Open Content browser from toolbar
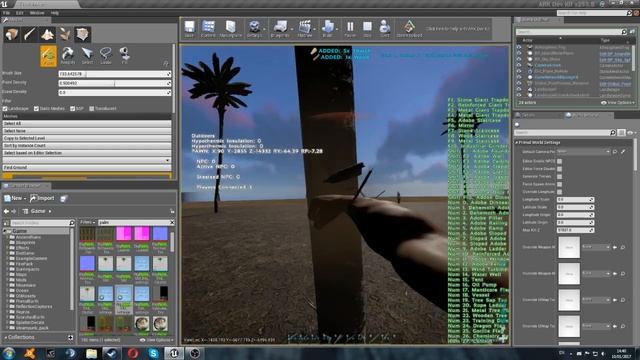Screen dimensions: 640x360 208,29
